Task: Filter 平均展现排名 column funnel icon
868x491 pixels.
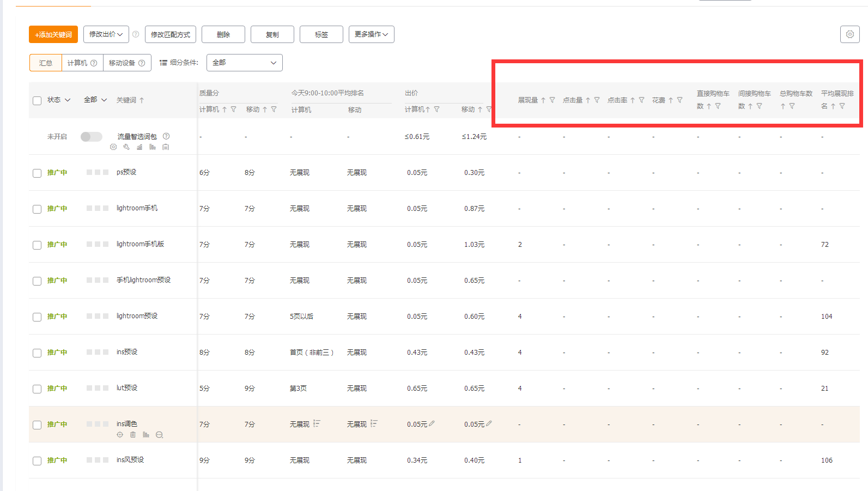Action: (x=842, y=106)
